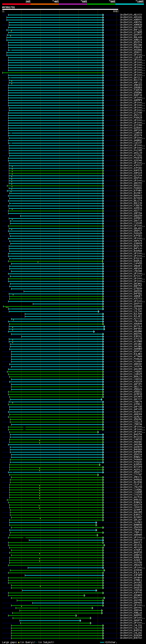Click the purple ~60% identity legend bar
This screenshot has width=146, height=644.
(73, 4)
